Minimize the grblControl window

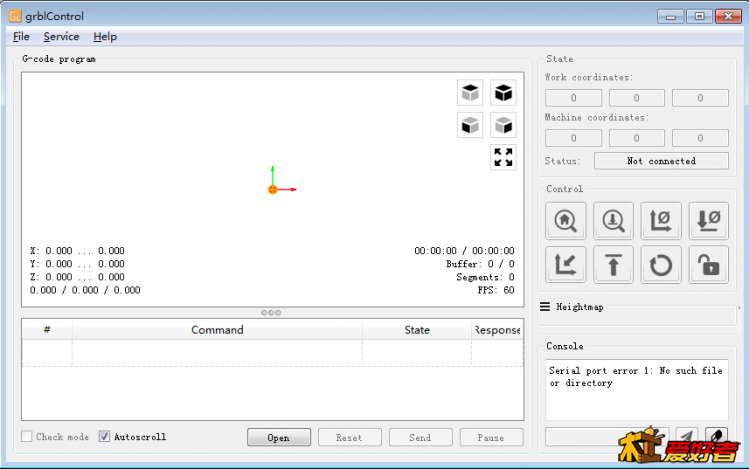tap(670, 17)
